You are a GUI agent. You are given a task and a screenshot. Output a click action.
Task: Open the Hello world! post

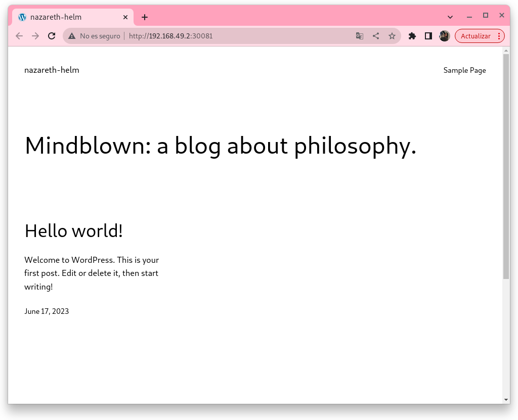[74, 231]
